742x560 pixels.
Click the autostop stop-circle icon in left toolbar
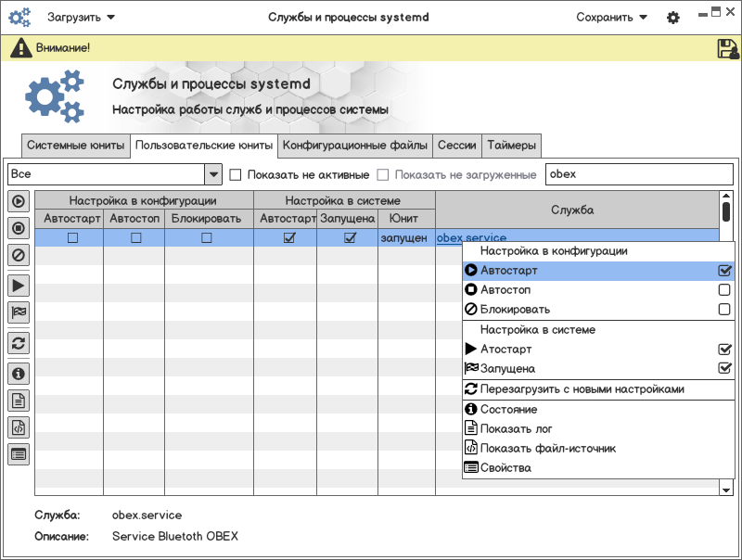click(x=19, y=227)
